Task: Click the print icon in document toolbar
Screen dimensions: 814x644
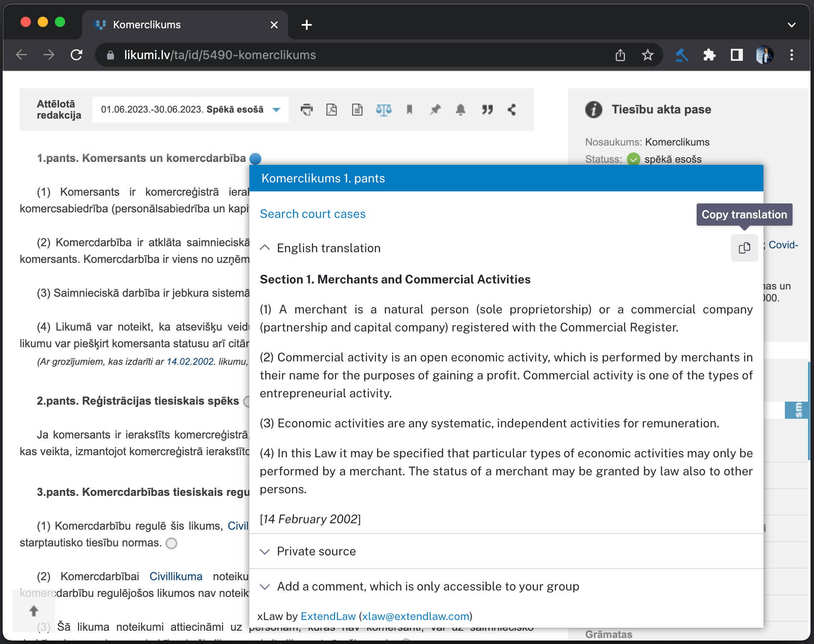Action: pyautogui.click(x=307, y=110)
